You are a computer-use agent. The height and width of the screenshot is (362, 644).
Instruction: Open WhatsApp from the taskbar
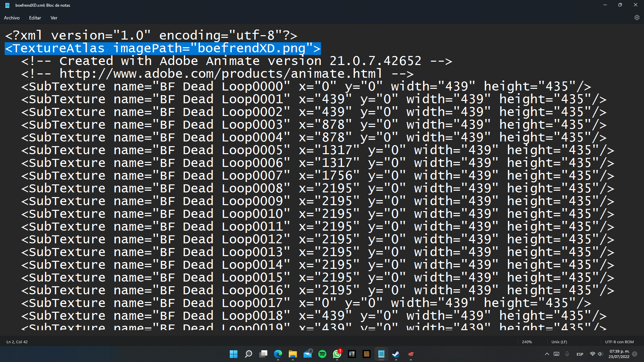[337, 354]
